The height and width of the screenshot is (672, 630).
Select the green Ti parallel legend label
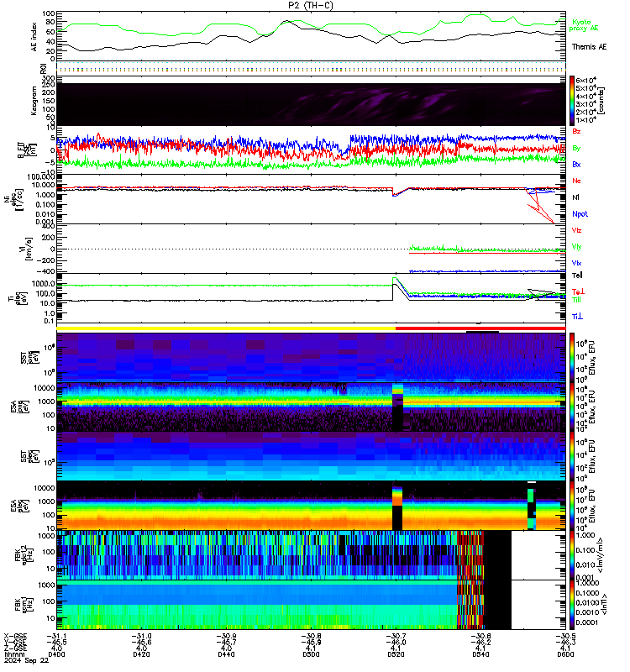[x=576, y=300]
